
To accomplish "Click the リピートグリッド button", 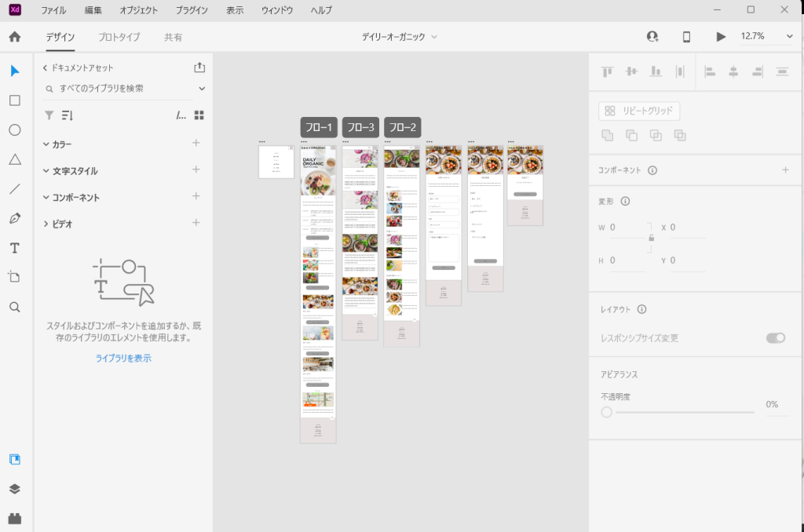I will (639, 111).
